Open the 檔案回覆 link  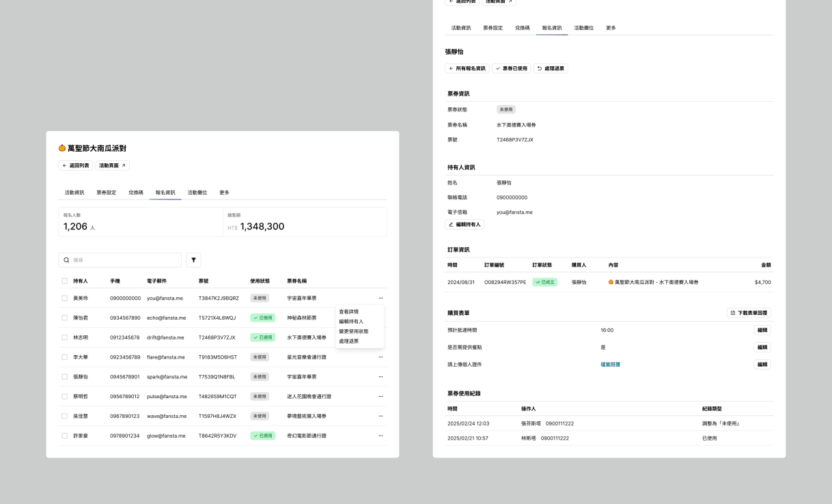(610, 365)
